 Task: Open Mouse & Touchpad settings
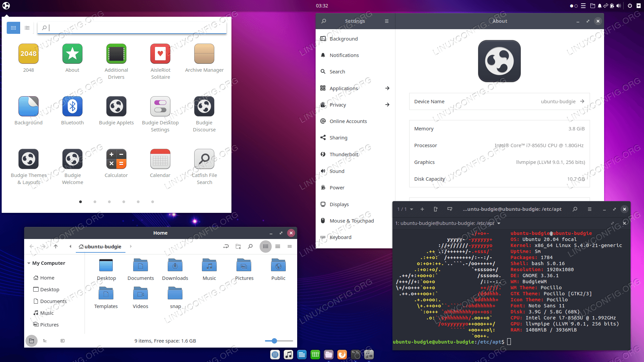355,221
